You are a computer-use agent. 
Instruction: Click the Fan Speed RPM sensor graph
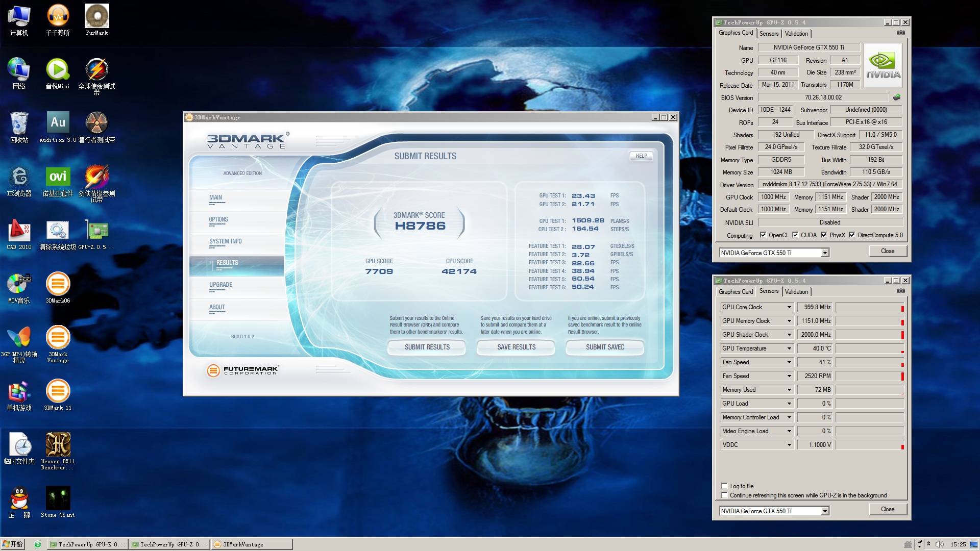pyautogui.click(x=870, y=376)
